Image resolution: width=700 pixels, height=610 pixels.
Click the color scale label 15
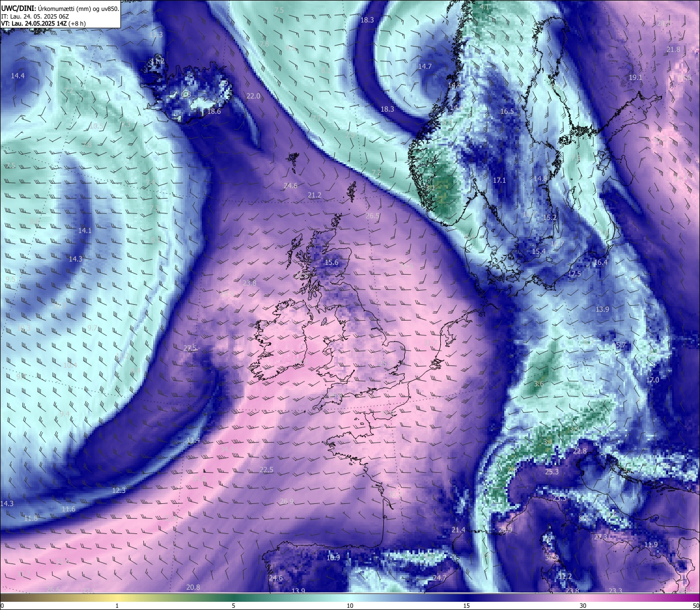466,606
